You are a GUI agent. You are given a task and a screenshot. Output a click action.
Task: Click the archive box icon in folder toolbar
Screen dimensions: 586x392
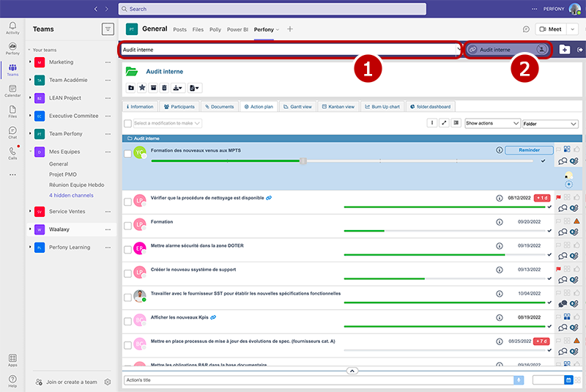tap(153, 88)
